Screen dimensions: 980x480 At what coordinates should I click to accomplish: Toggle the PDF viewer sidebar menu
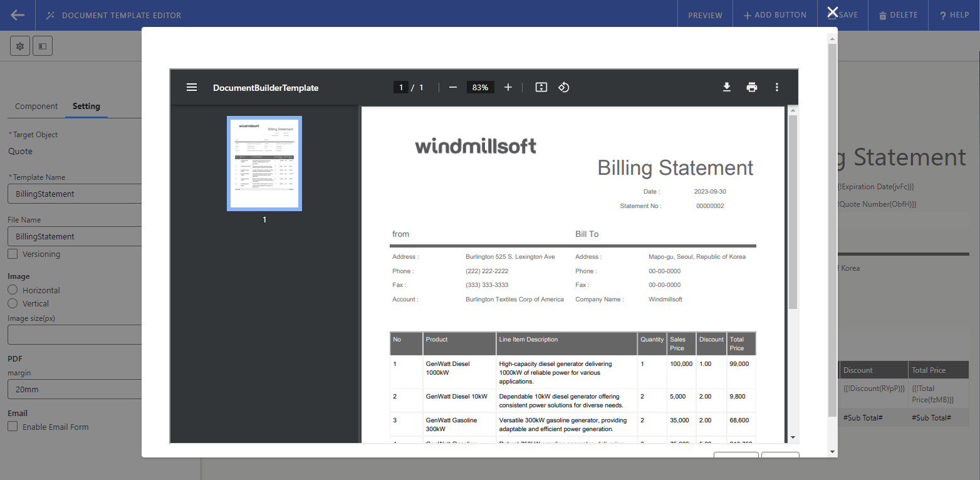tap(192, 88)
